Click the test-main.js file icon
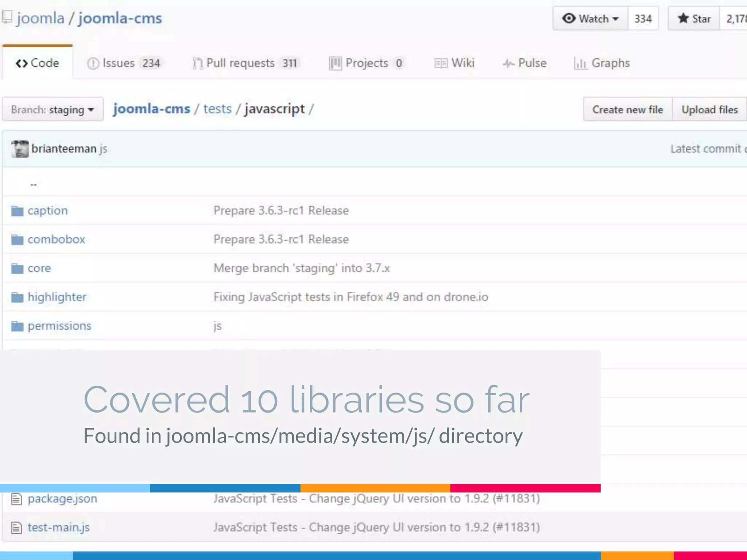This screenshot has width=747, height=560. click(16, 528)
